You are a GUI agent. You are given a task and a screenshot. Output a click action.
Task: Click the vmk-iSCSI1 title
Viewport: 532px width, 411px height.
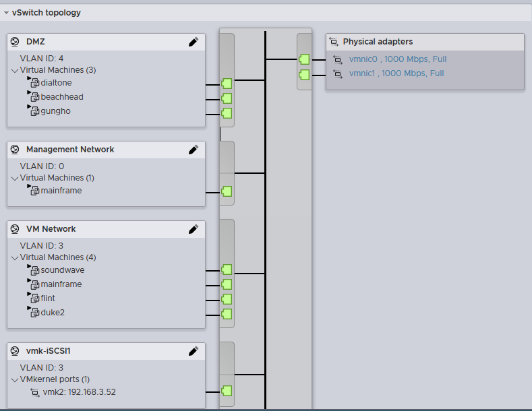(x=48, y=351)
